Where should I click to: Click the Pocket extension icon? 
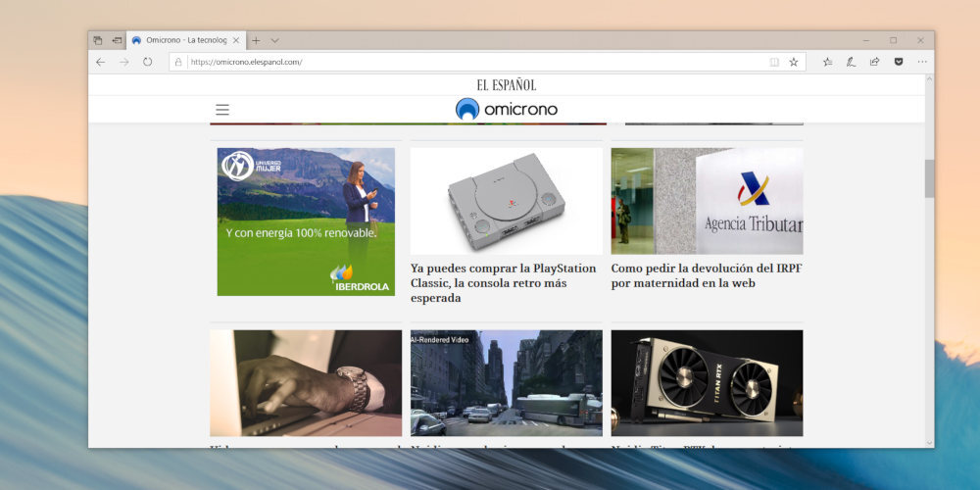[x=898, y=62]
